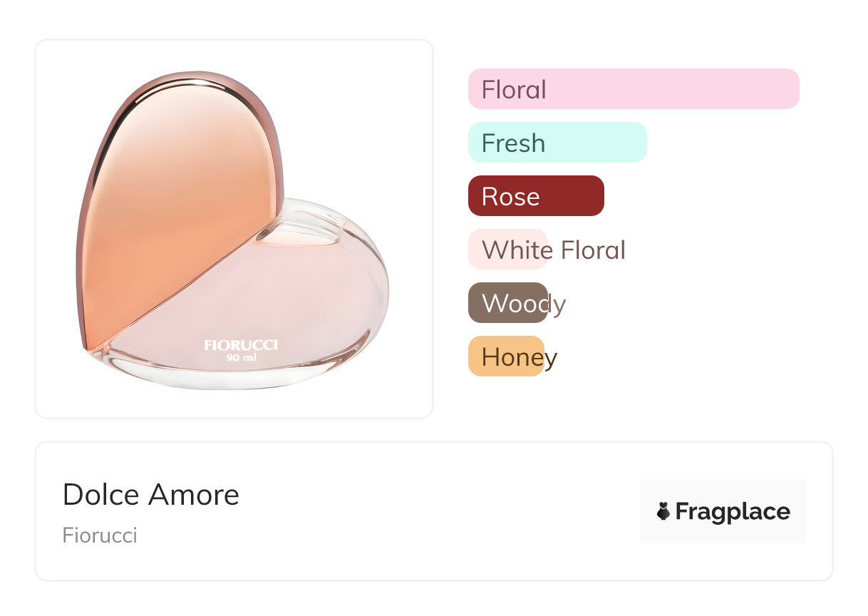Click the Fragplace wordmark text
This screenshot has width=868, height=616.
pyautogui.click(x=733, y=512)
